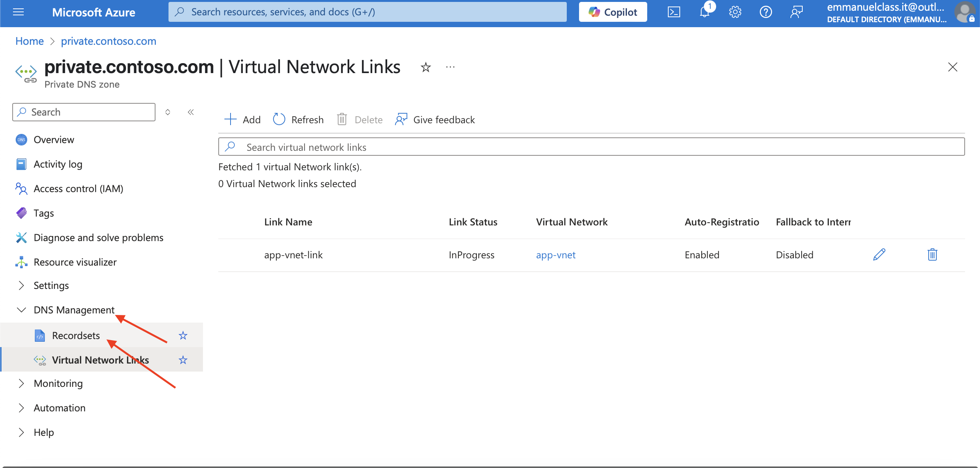Click the Link Status column header
The image size is (980, 468).
[x=473, y=222]
